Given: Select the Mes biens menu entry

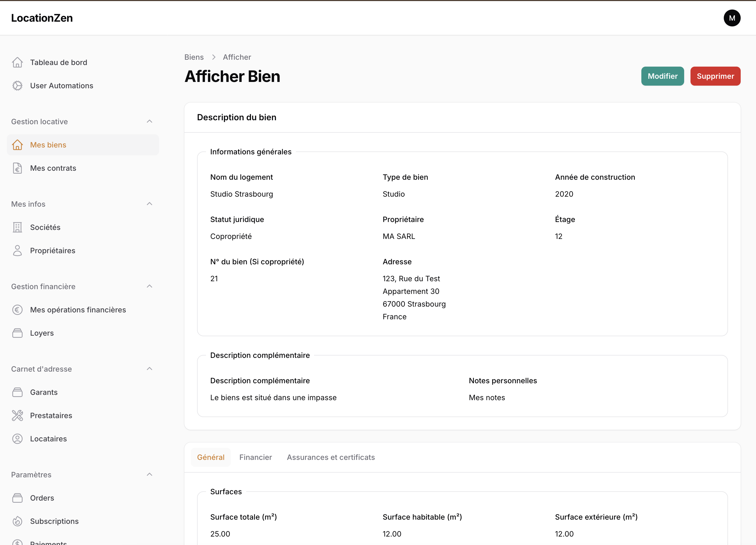Looking at the screenshot, I should pos(83,145).
